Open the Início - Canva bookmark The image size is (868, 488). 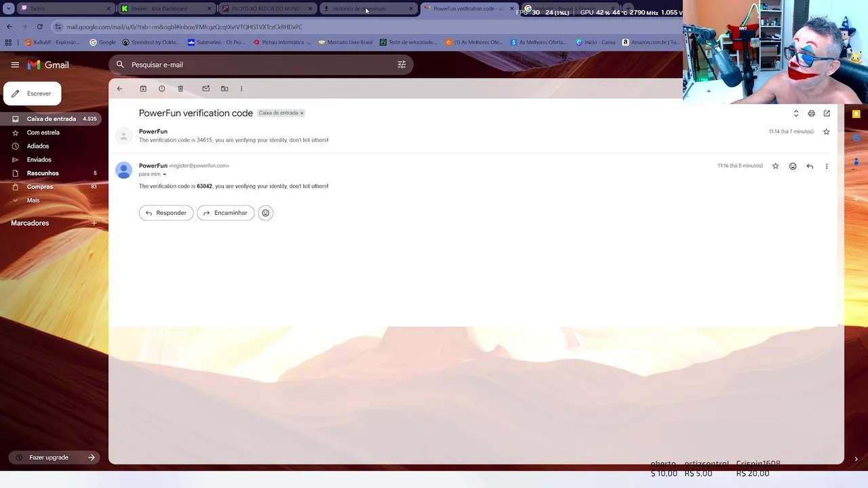(595, 42)
